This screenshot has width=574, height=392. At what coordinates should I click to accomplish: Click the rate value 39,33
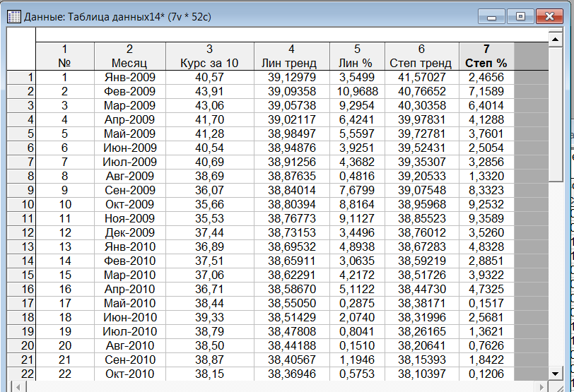point(210,317)
